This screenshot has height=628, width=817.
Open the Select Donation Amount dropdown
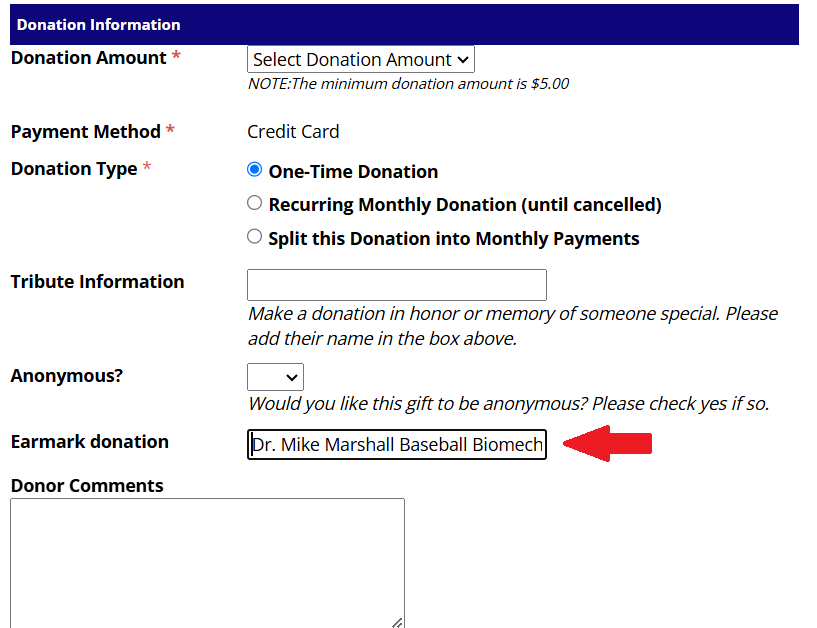(361, 60)
